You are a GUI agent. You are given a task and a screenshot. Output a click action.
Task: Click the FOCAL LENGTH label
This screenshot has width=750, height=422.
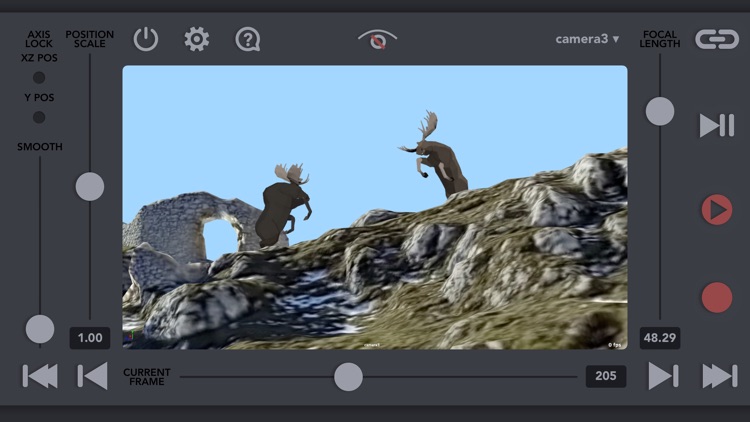click(660, 39)
